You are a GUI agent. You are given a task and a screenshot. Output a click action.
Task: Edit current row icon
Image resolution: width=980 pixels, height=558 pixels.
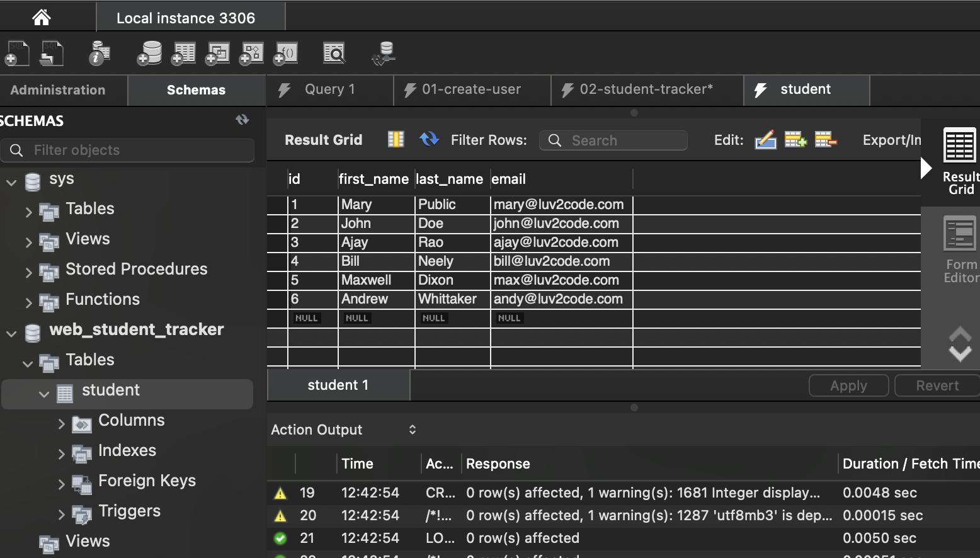tap(765, 140)
